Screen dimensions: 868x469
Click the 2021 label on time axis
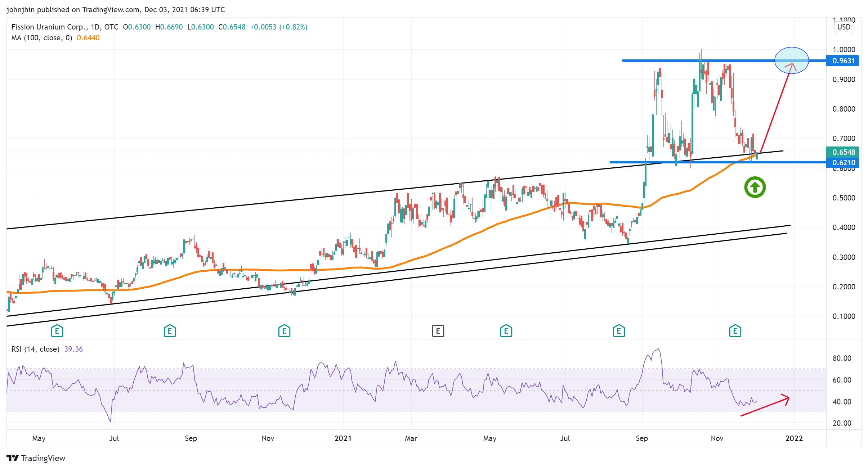click(343, 438)
